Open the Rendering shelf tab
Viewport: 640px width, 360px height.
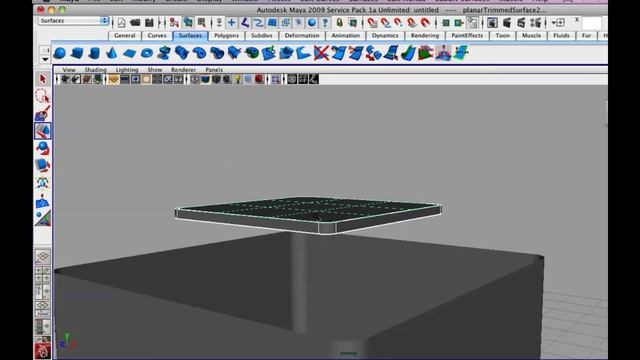pyautogui.click(x=424, y=36)
